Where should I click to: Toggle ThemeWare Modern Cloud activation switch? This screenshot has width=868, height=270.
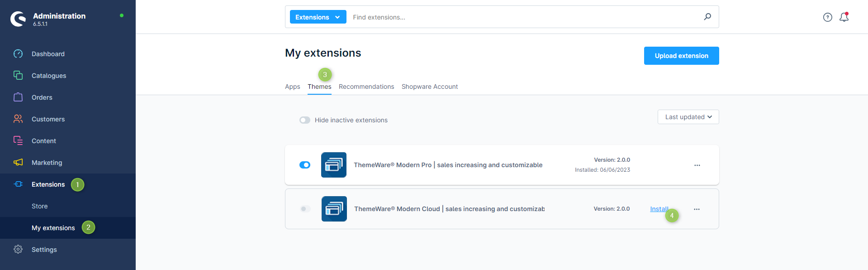305,209
